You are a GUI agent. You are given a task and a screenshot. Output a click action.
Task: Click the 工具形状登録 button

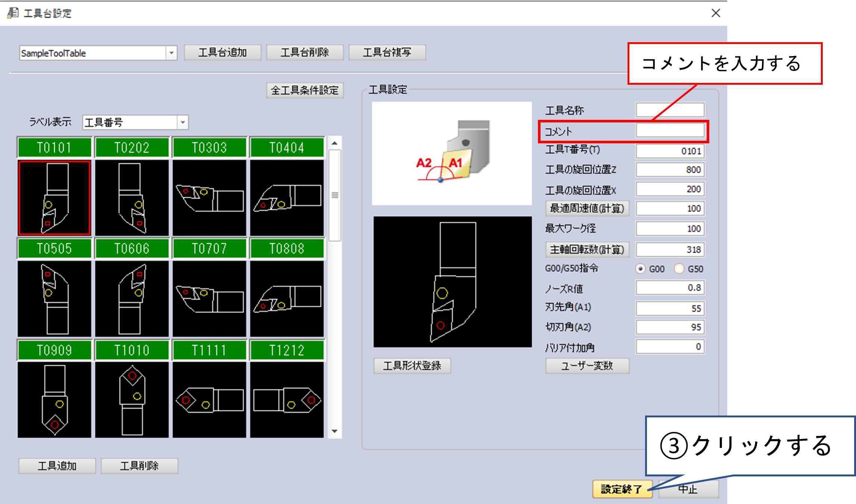(412, 365)
